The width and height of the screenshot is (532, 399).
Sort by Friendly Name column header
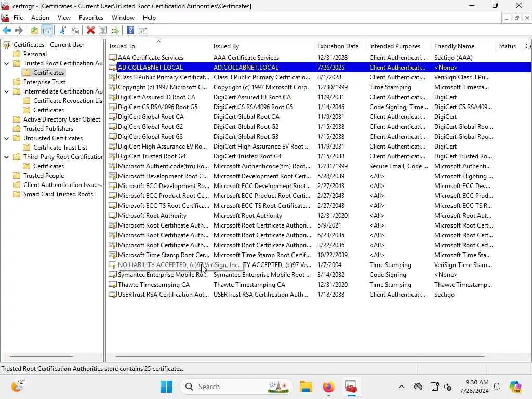463,46
